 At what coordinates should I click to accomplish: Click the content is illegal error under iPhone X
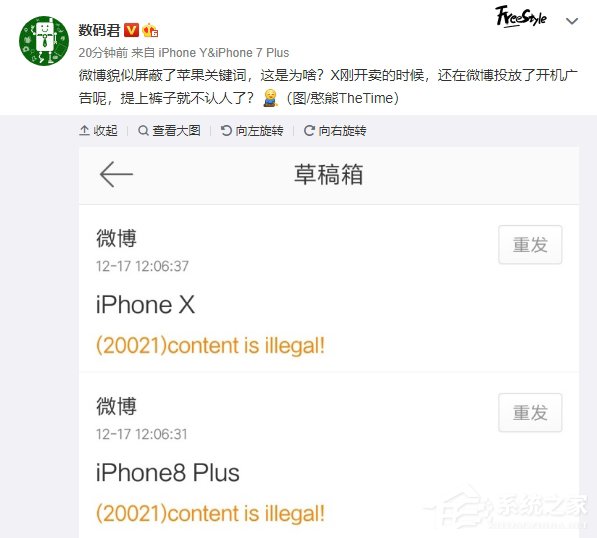pos(210,346)
